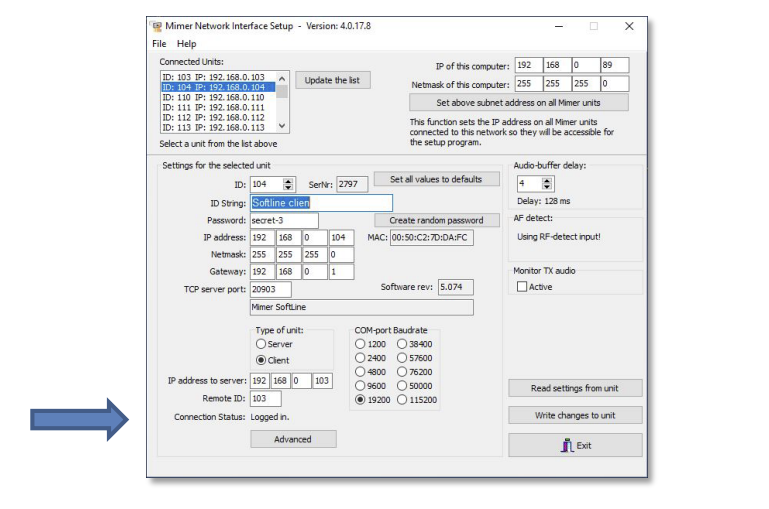Select unit ID: 113 in the list
Image resolution: width=769 pixels, height=509 pixels.
[x=218, y=127]
